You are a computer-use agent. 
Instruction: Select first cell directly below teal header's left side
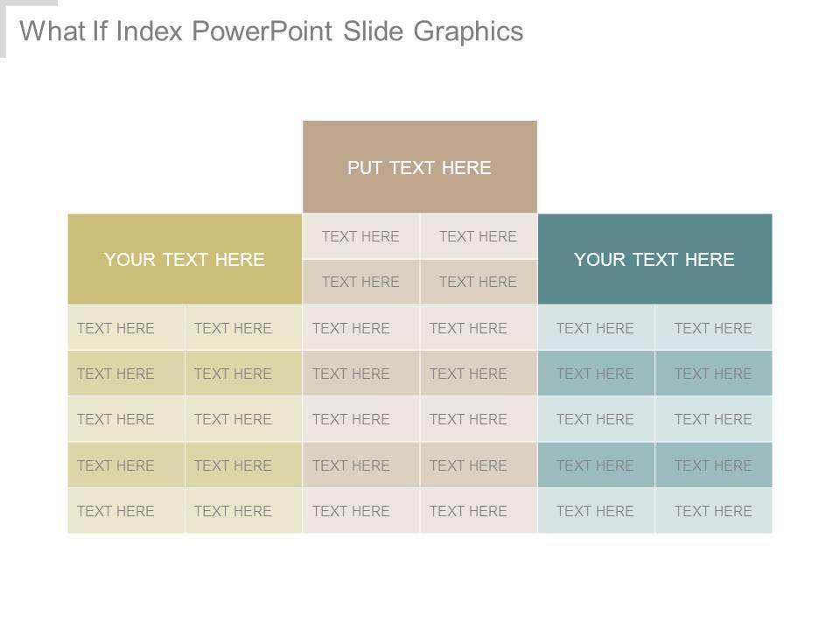pos(596,328)
